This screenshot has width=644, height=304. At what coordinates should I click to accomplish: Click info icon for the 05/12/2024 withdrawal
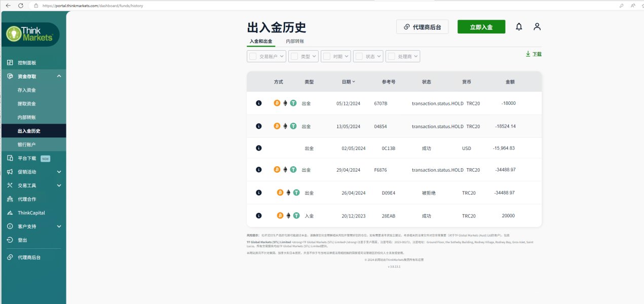pos(258,103)
